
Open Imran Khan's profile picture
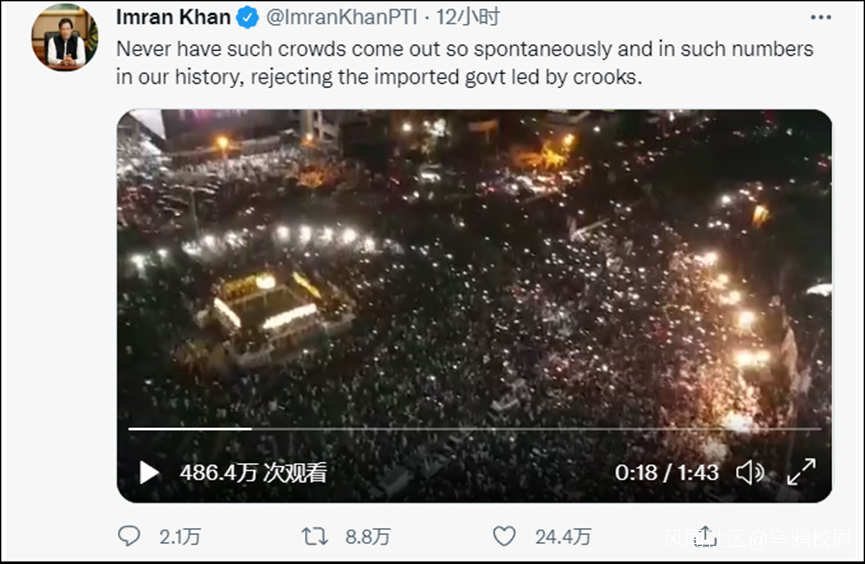65,37
